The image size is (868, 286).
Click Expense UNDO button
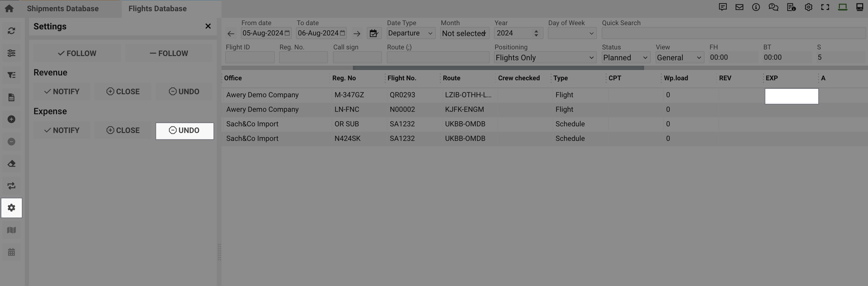184,131
